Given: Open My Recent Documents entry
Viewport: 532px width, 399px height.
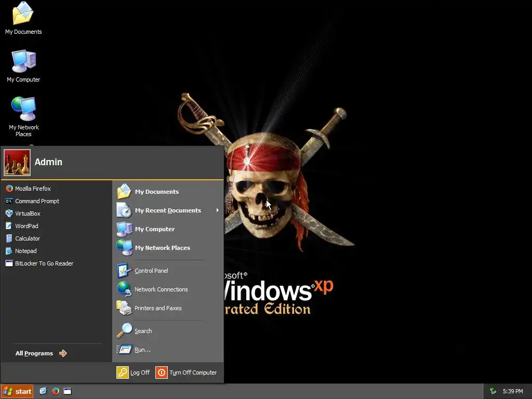Looking at the screenshot, I should [x=168, y=210].
